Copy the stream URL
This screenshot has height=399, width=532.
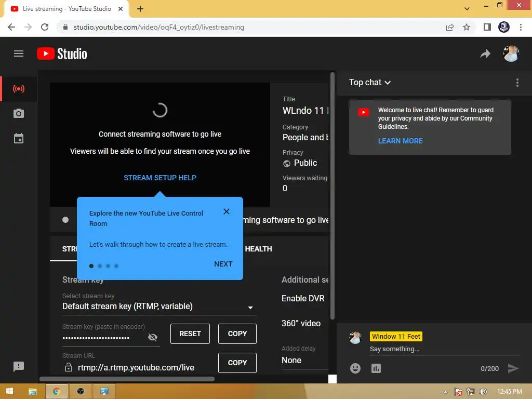coord(237,363)
